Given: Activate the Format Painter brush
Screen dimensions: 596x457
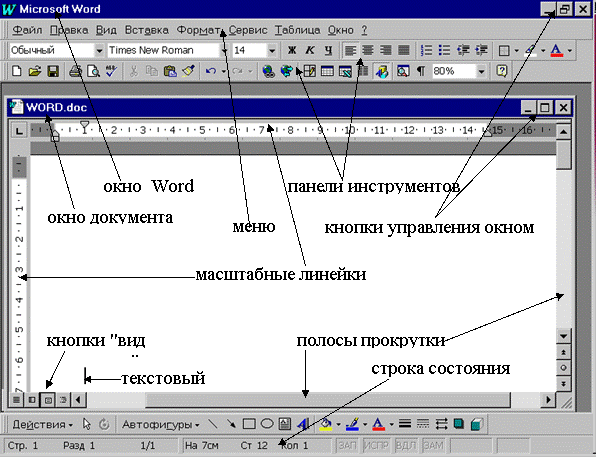Looking at the screenshot, I should coord(189,71).
